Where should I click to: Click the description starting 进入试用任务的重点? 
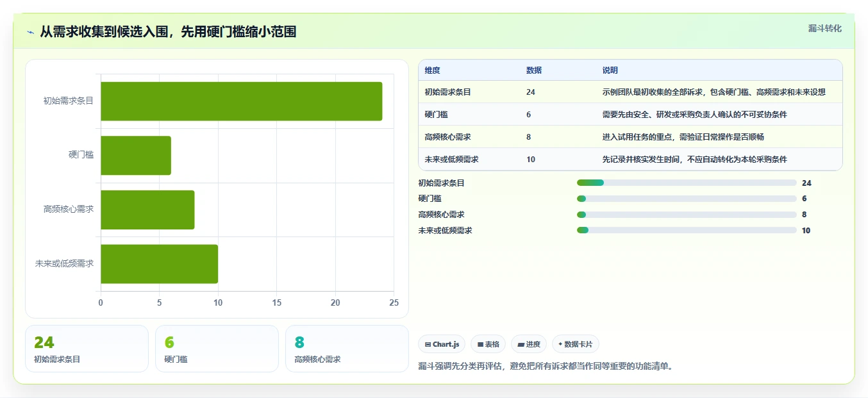tap(683, 137)
